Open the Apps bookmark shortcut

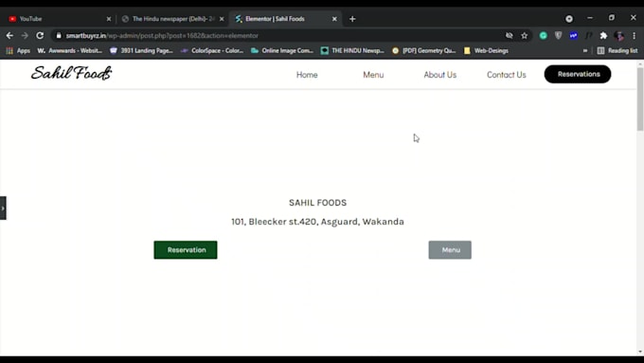coord(18,50)
